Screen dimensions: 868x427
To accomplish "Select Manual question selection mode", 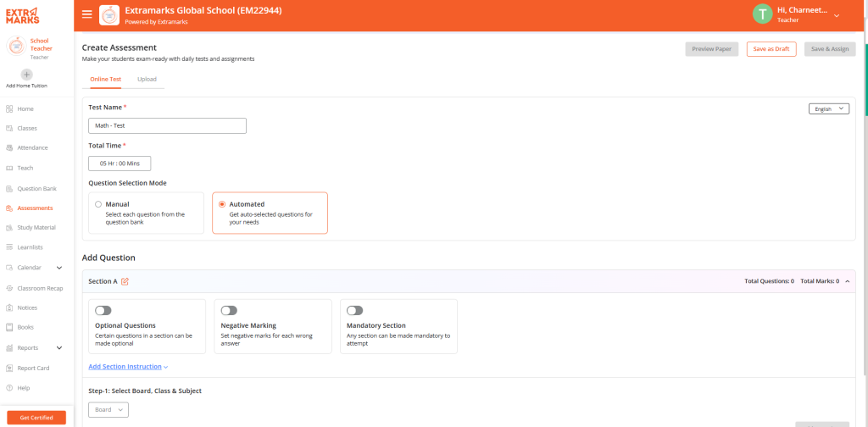I will 147,213.
